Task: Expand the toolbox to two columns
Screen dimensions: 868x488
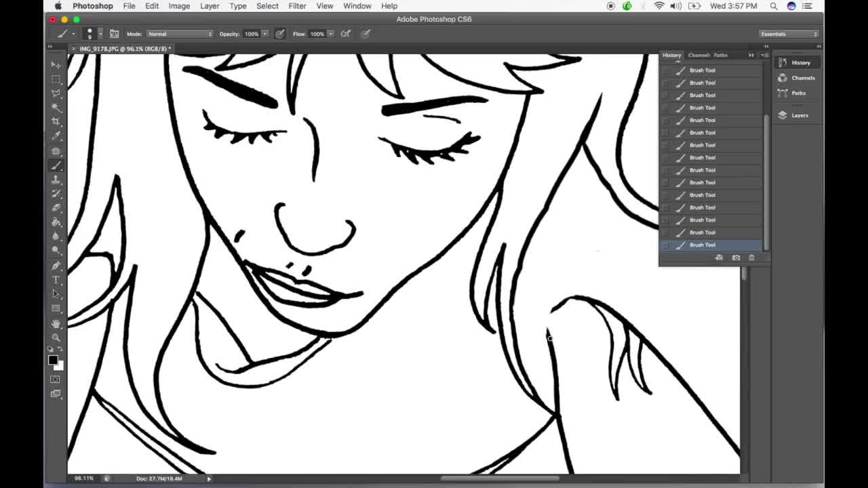Action: (50, 47)
